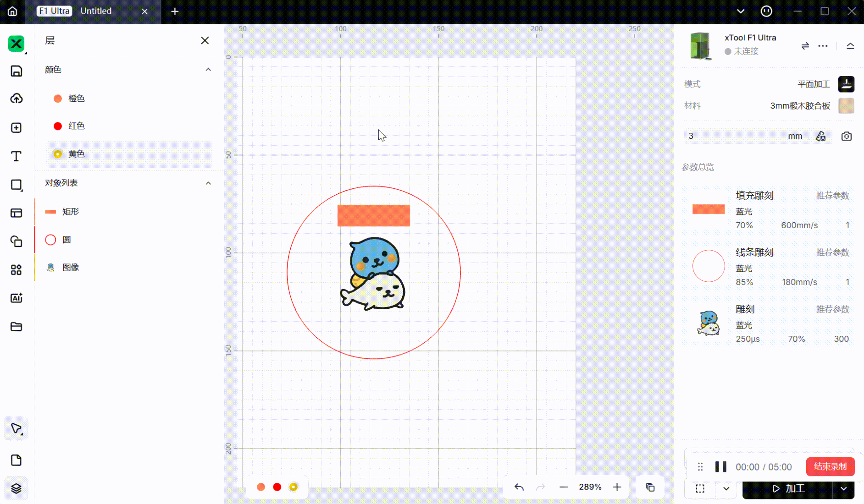The height and width of the screenshot is (504, 864).
Task: Select the yellow (黄色) color layer
Action: click(x=76, y=154)
